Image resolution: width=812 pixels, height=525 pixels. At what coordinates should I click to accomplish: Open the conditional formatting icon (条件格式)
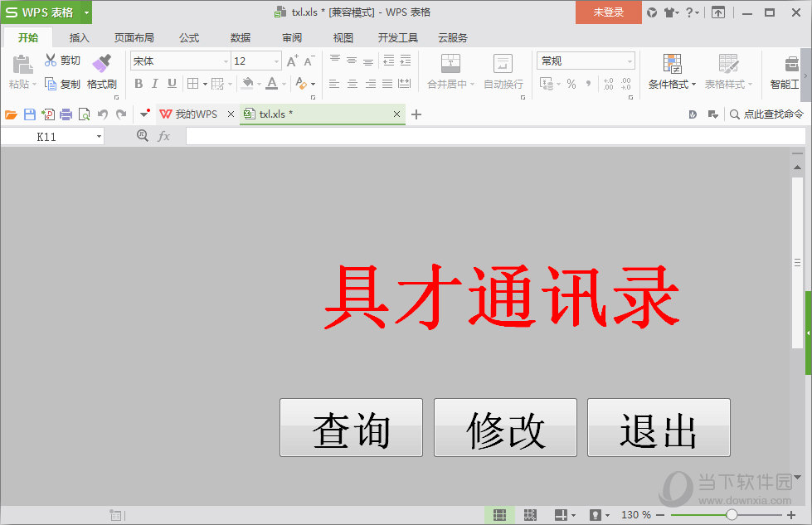click(x=672, y=64)
